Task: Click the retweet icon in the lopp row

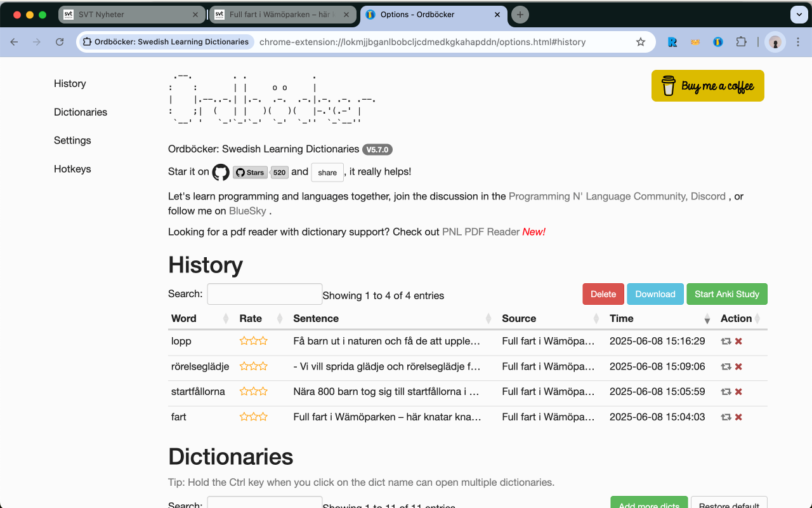Action: click(x=726, y=341)
